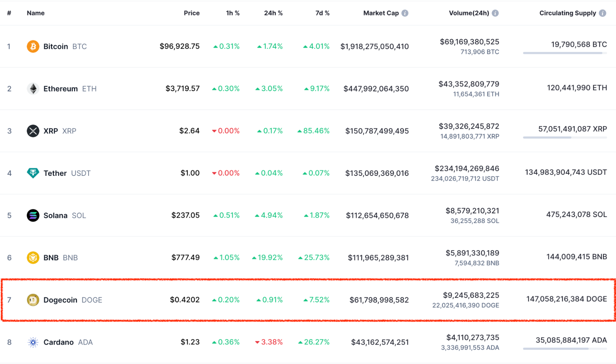Click the Cardano coin logo
This screenshot has height=364, width=616.
33,342
